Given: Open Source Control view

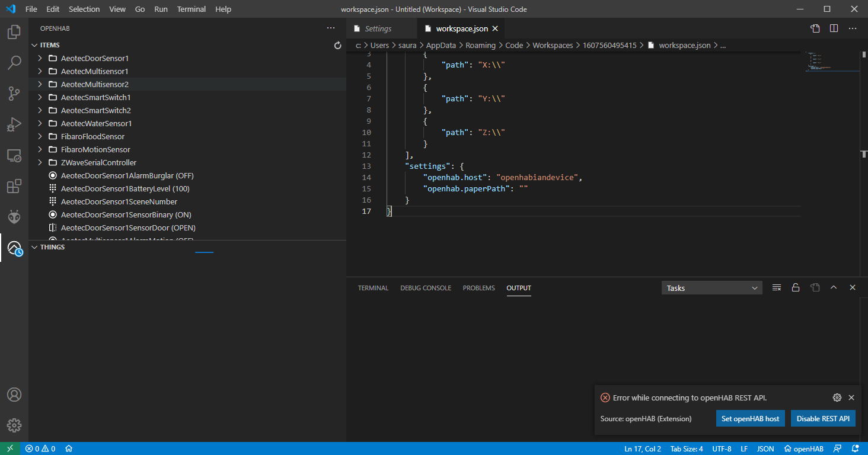Looking at the screenshot, I should [14, 93].
